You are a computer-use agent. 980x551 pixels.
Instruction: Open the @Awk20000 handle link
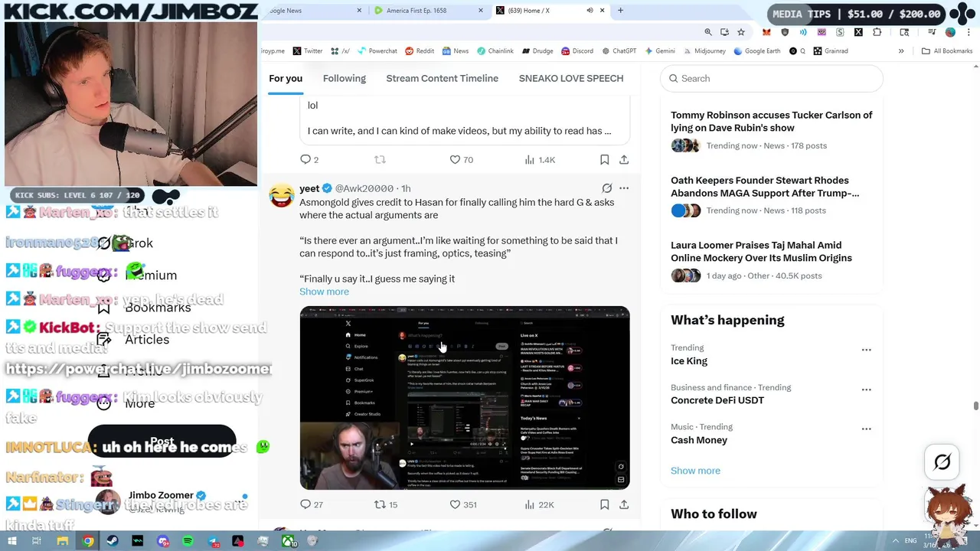pyautogui.click(x=364, y=188)
